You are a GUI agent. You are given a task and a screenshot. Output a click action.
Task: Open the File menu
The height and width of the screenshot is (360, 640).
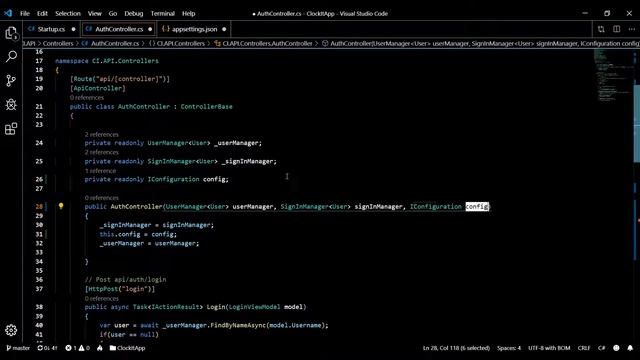25,13
